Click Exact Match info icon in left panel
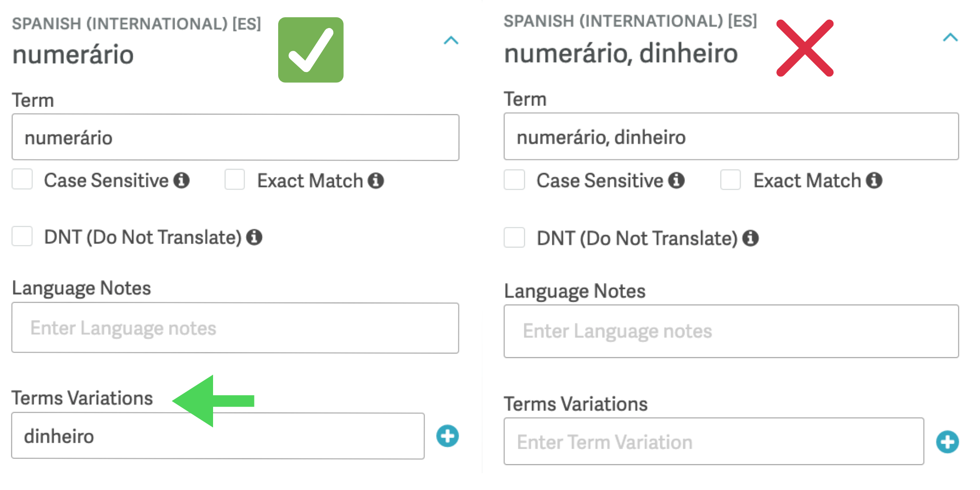980x490 pixels. click(x=376, y=180)
